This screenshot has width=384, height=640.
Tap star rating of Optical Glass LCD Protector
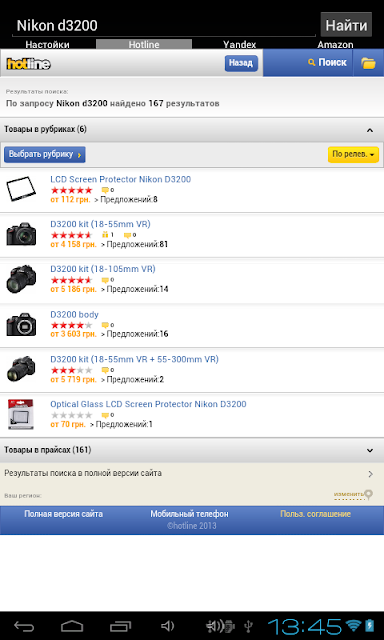point(71,415)
